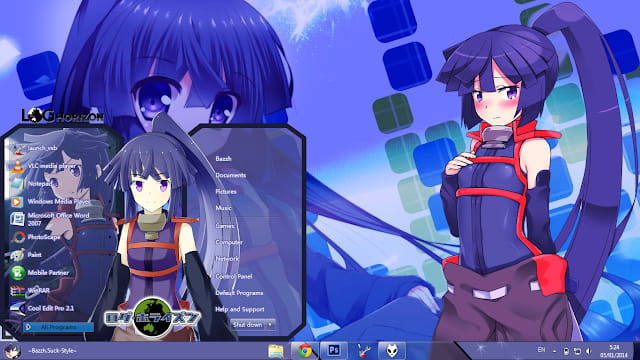Open the battery icon in the tray
Image resolution: width=640 pixels, height=360 pixels.
566,351
